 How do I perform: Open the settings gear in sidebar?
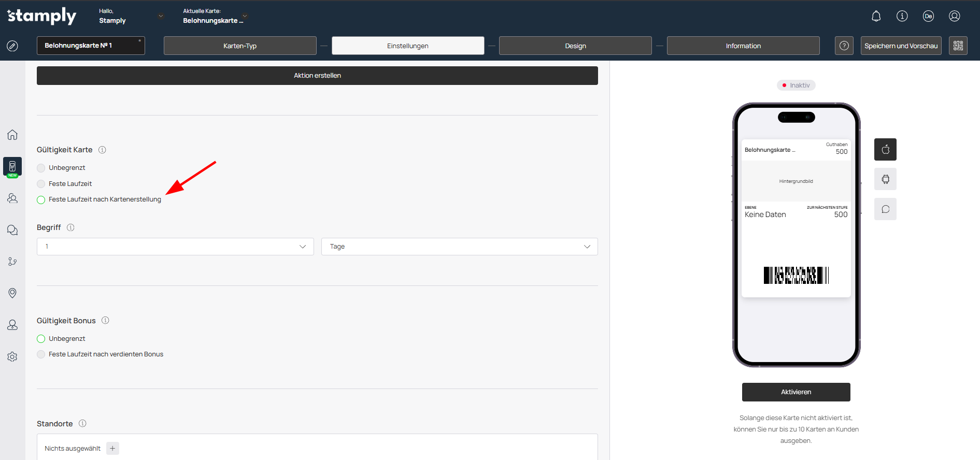(12, 357)
